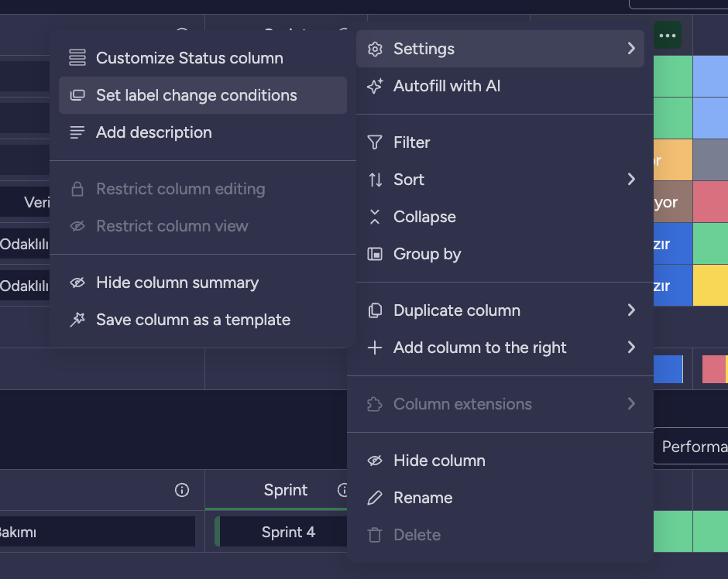Image resolution: width=728 pixels, height=579 pixels.
Task: Select Set label change conditions
Action: click(x=203, y=95)
